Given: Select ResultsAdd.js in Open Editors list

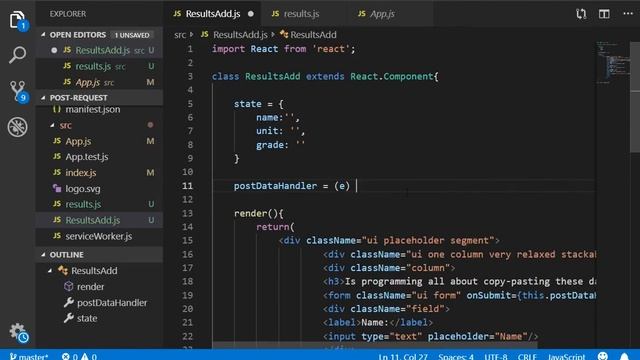Looking at the screenshot, I should click(x=99, y=50).
